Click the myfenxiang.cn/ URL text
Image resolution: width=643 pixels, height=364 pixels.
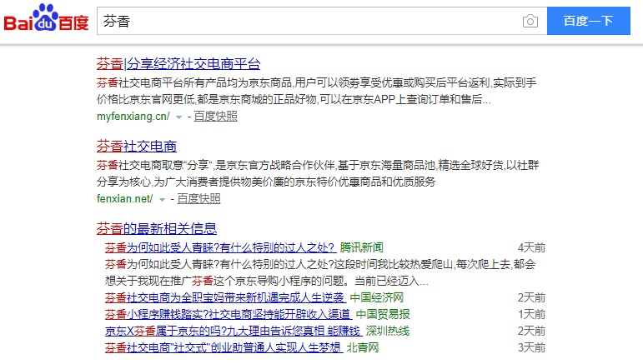tap(133, 117)
